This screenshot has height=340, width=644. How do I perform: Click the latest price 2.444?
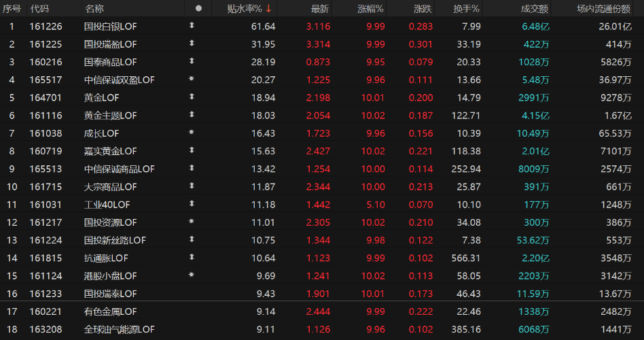[x=318, y=311]
